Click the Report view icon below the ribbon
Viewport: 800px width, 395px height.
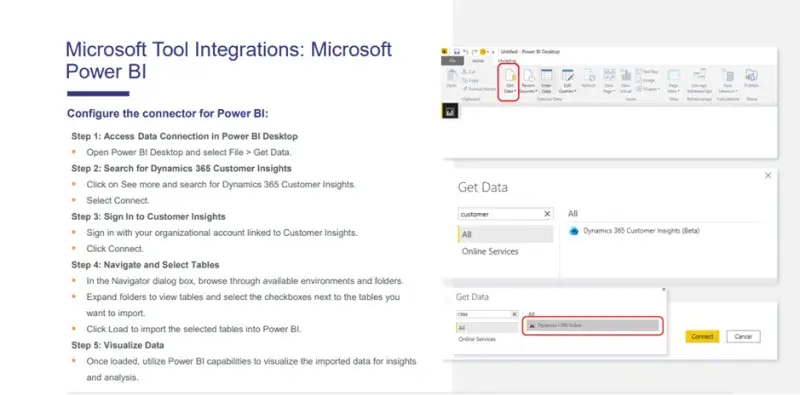(450, 111)
